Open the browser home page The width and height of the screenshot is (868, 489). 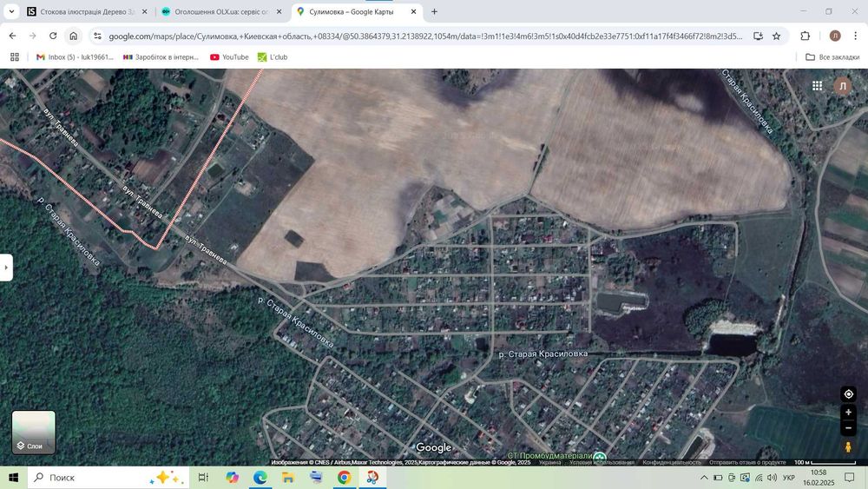[x=73, y=36]
